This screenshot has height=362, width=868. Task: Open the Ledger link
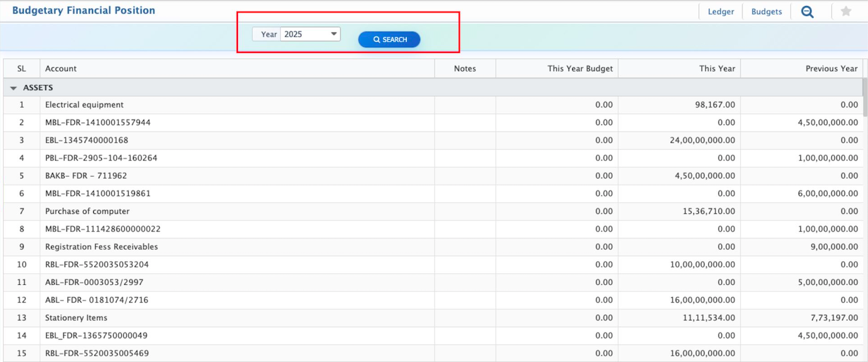coord(721,12)
